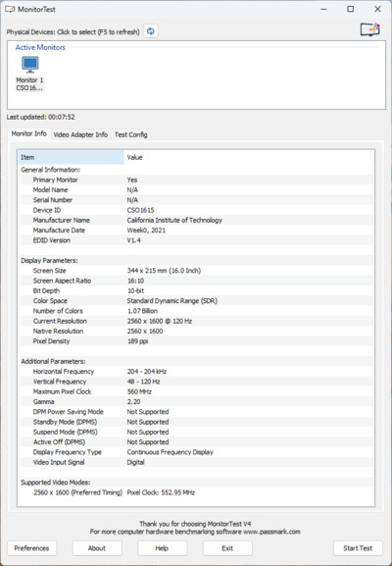Click the Item column header

(x=71, y=157)
